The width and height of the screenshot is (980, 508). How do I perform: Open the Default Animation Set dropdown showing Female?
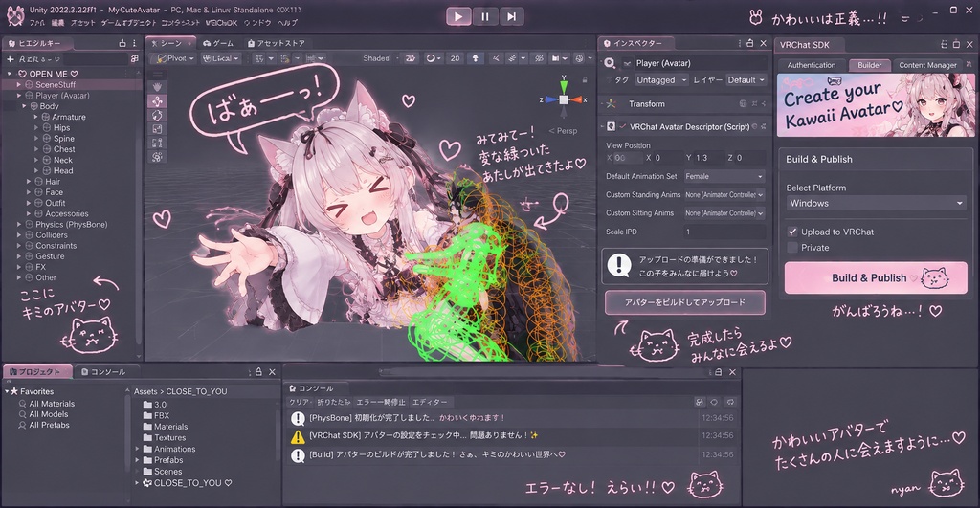click(724, 176)
